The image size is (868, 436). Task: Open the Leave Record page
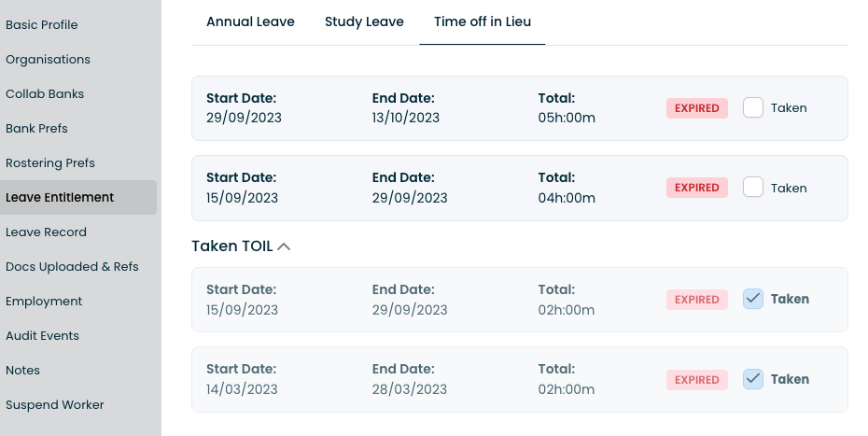click(46, 232)
